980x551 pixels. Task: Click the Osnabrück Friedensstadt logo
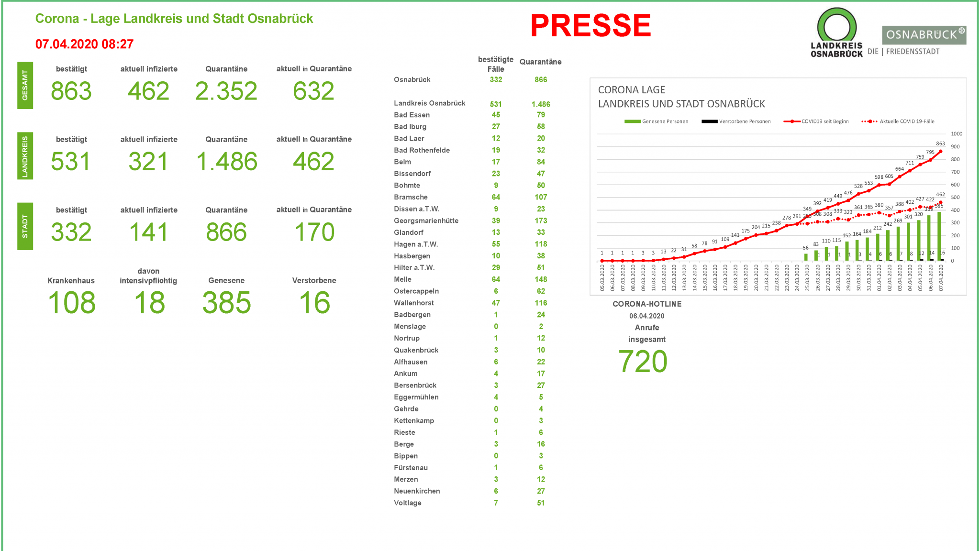(x=924, y=35)
